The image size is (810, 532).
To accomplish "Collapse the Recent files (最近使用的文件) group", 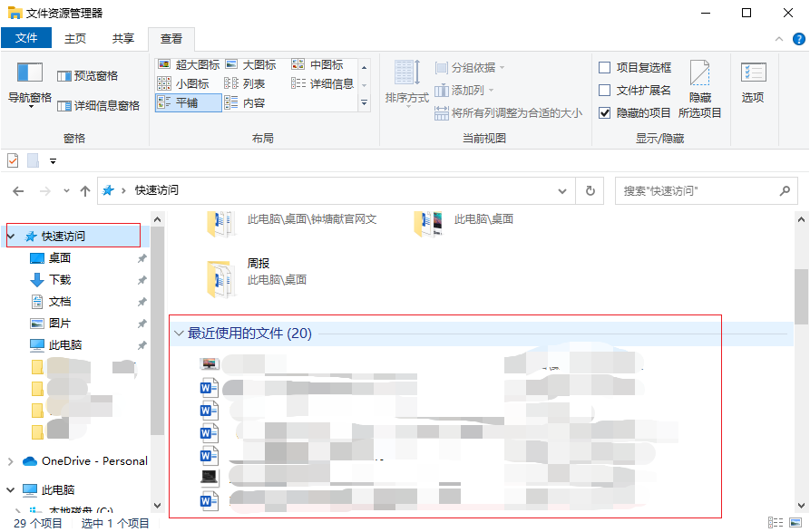I will (179, 334).
